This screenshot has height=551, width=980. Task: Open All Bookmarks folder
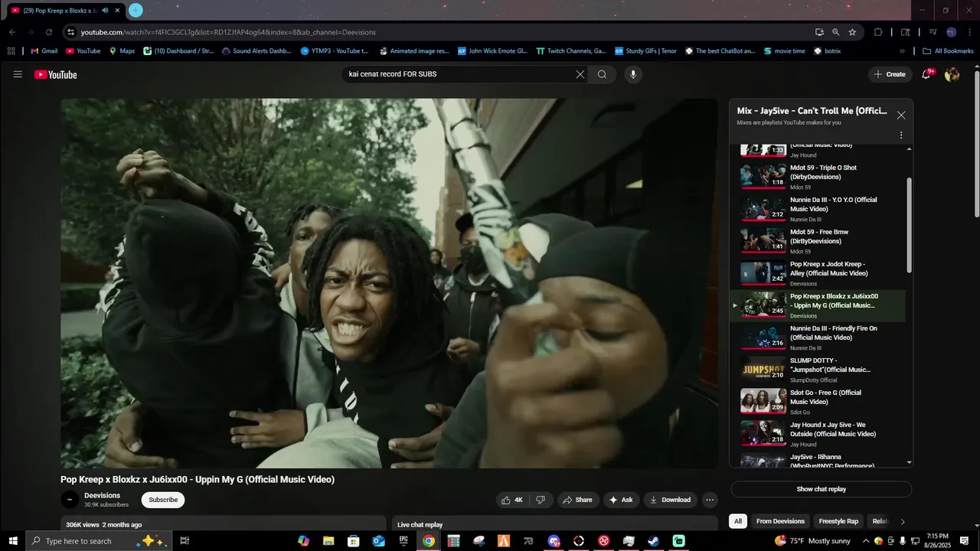(x=948, y=51)
